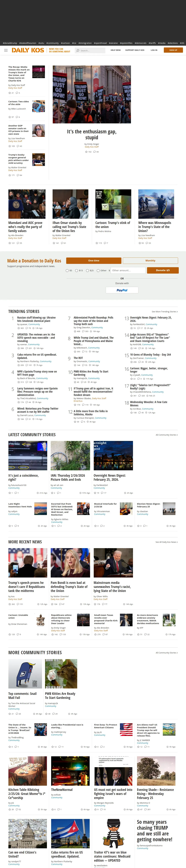Expand 'All Community Stories' beside More Community Stories
The height and width of the screenshot is (868, 186).
coord(166,653)
